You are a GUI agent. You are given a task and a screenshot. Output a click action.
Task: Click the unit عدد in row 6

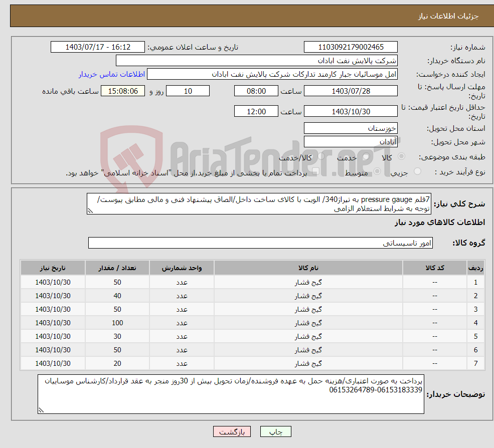182,350
